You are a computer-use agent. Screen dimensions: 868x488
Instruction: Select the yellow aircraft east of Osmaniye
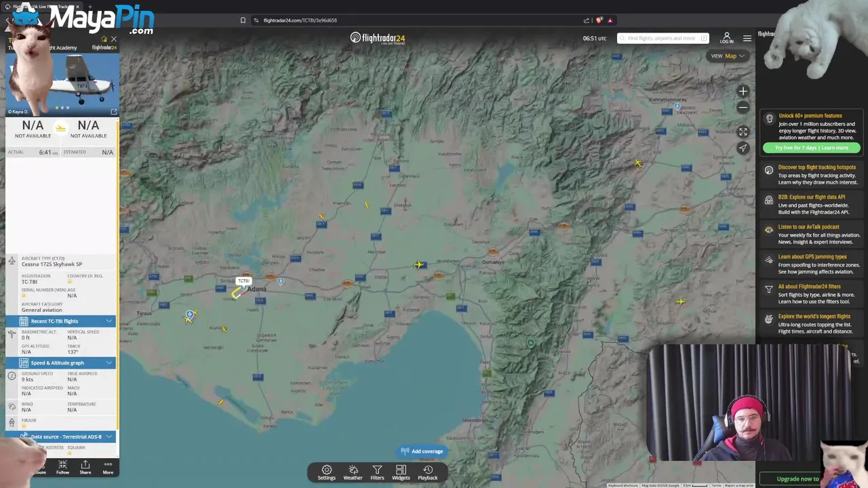680,302
